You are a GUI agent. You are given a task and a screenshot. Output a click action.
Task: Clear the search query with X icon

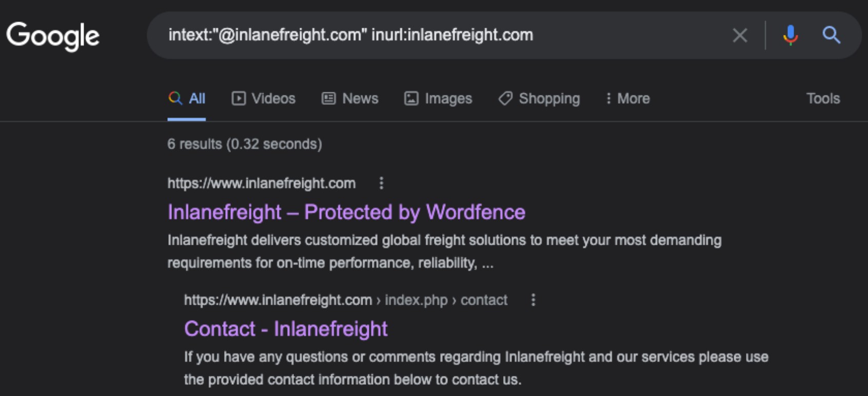(740, 35)
